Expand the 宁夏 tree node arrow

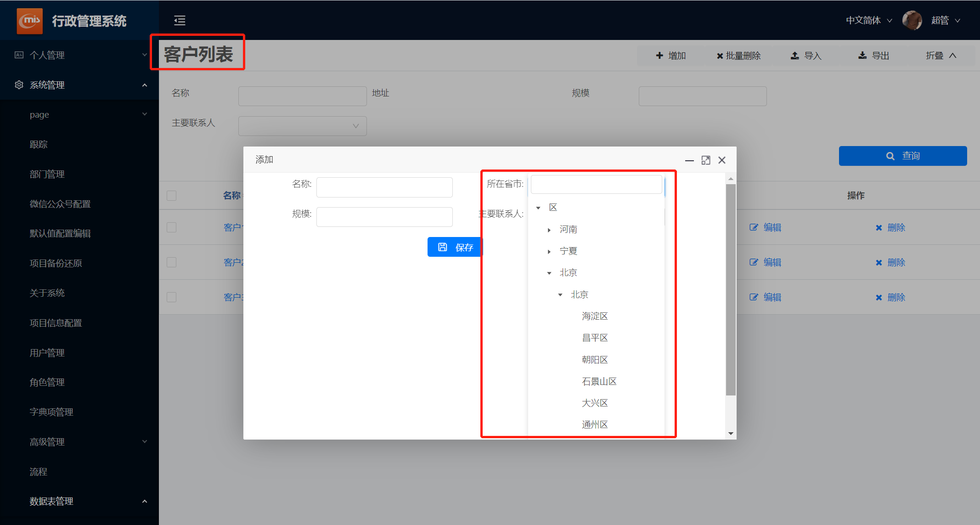pyautogui.click(x=549, y=251)
